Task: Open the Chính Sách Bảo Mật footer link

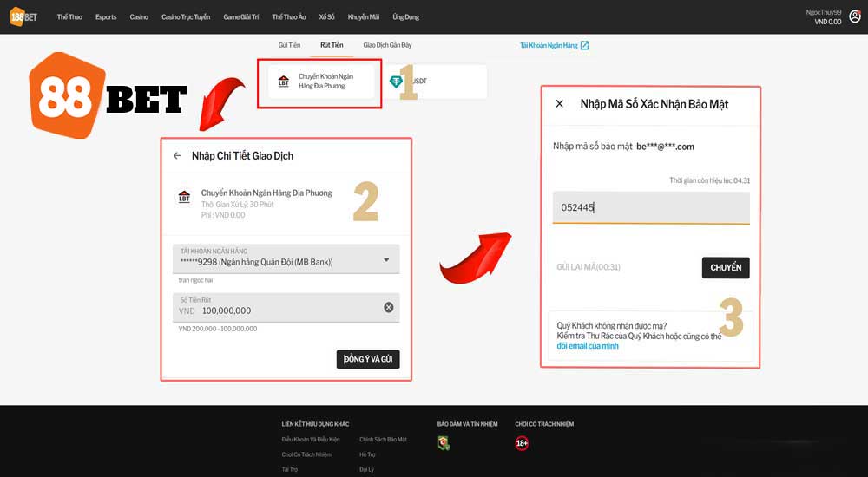Action: point(383,440)
